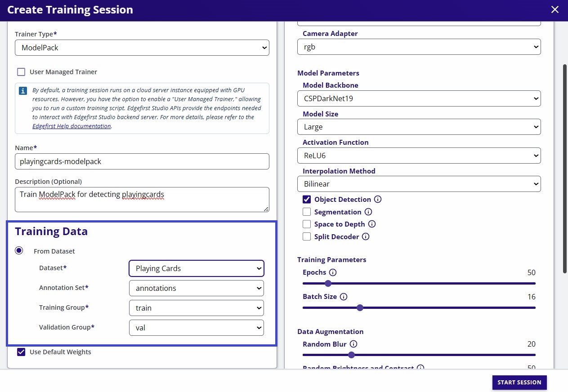Screen dimensions: 568x392
Task: Uncheck Use Default Weights
Action: (x=21, y=352)
